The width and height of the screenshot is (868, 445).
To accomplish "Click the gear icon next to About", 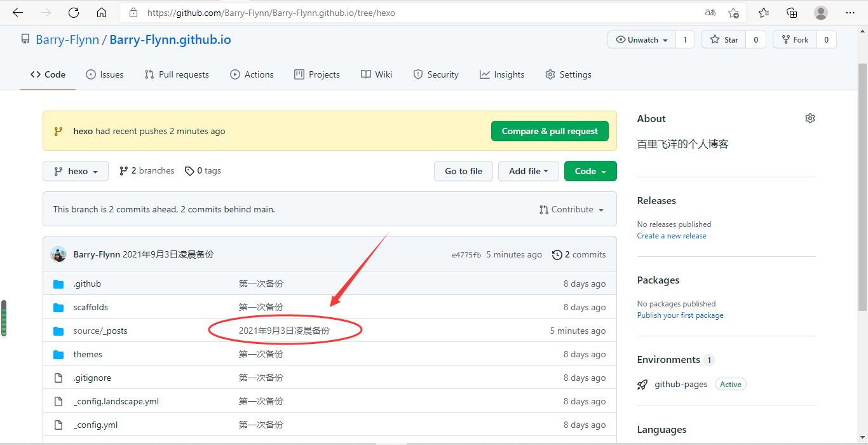I will (x=810, y=118).
